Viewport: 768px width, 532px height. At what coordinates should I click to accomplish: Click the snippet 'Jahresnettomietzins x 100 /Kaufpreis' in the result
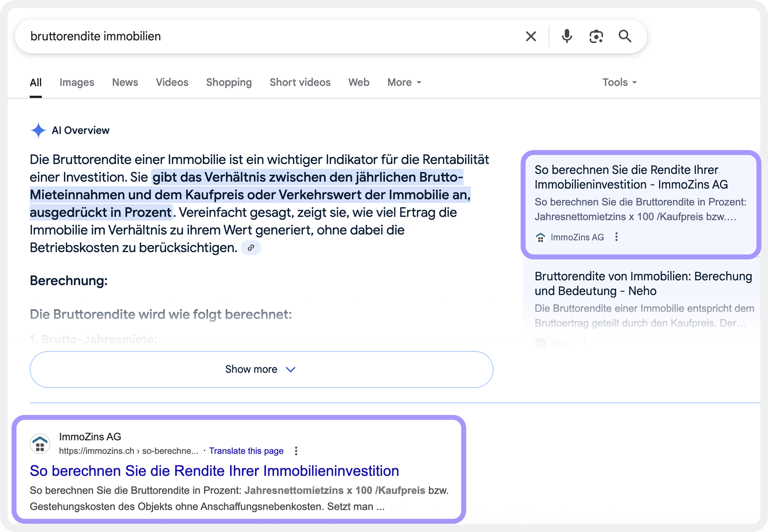click(x=335, y=490)
